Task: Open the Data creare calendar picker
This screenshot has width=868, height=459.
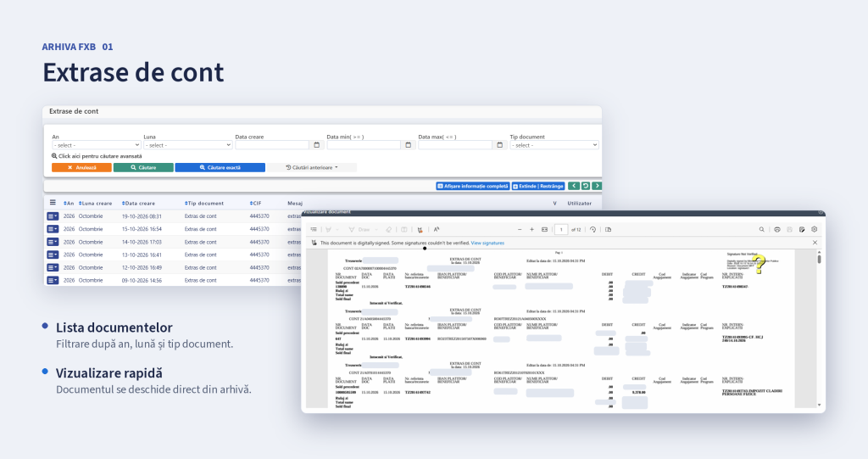Action: tap(317, 145)
